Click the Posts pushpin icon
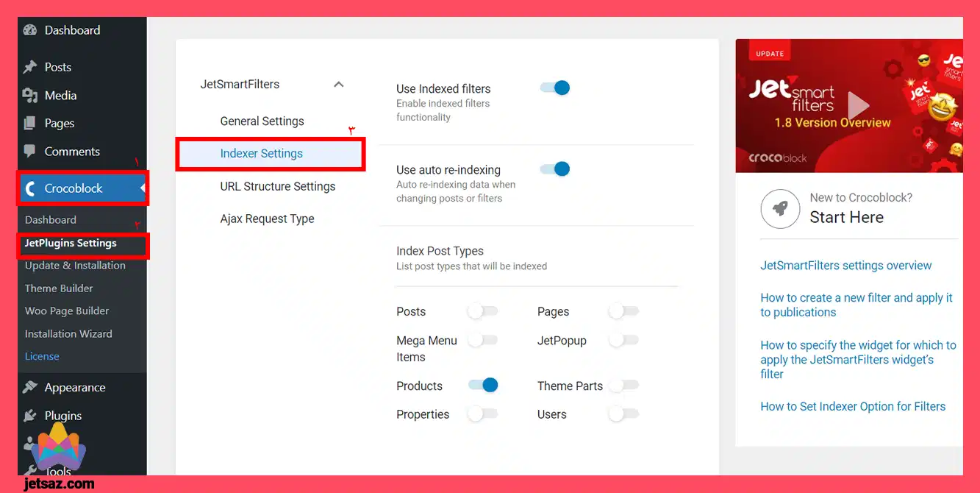 coord(29,67)
